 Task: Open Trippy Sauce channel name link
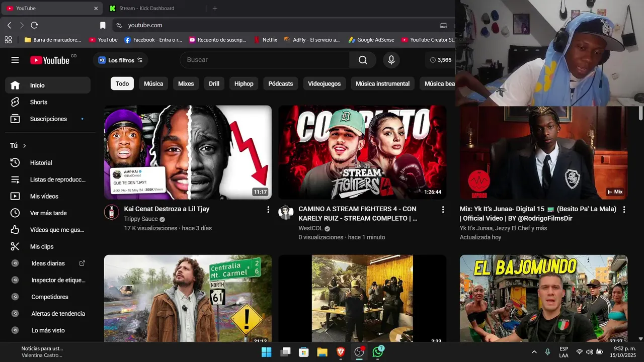coord(141,219)
